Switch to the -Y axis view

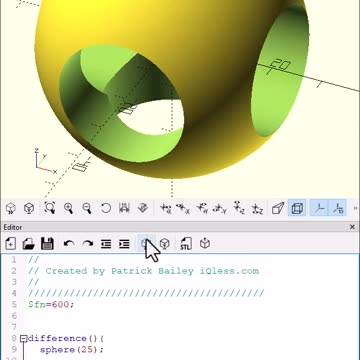click(x=220, y=209)
